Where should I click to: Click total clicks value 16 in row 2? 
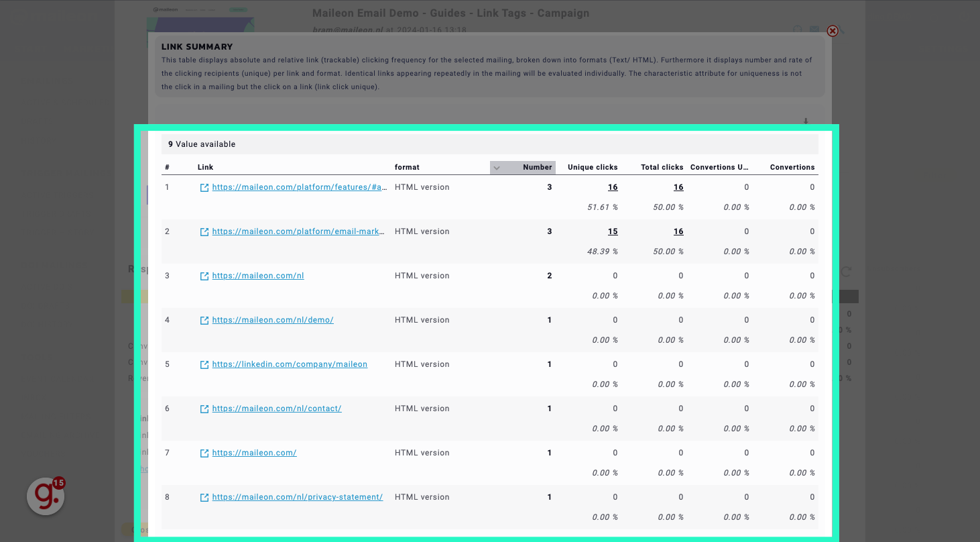point(678,231)
